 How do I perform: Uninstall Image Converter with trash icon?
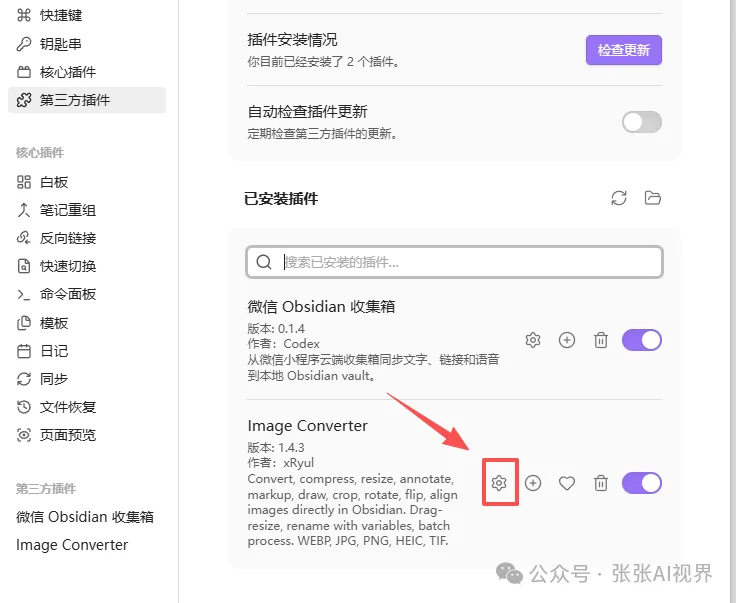(x=601, y=483)
